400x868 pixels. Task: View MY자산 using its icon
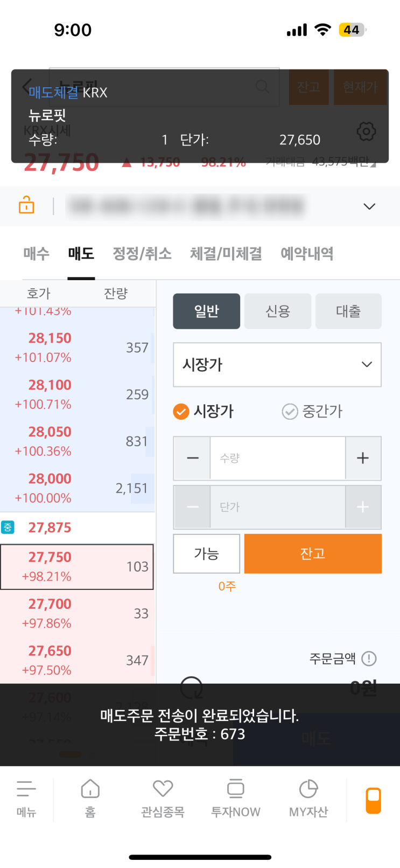click(x=307, y=797)
